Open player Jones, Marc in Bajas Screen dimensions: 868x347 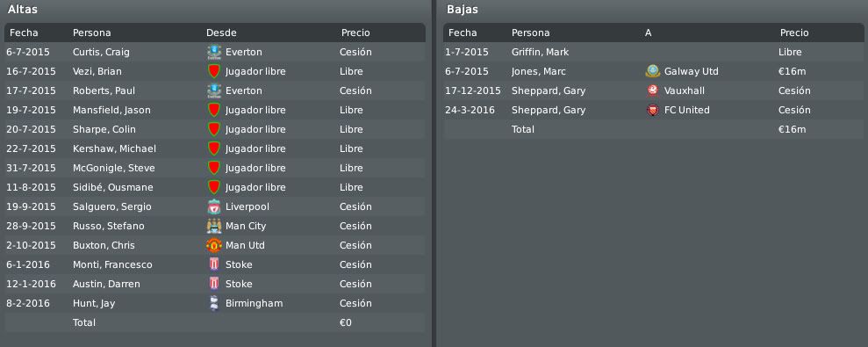click(x=539, y=71)
